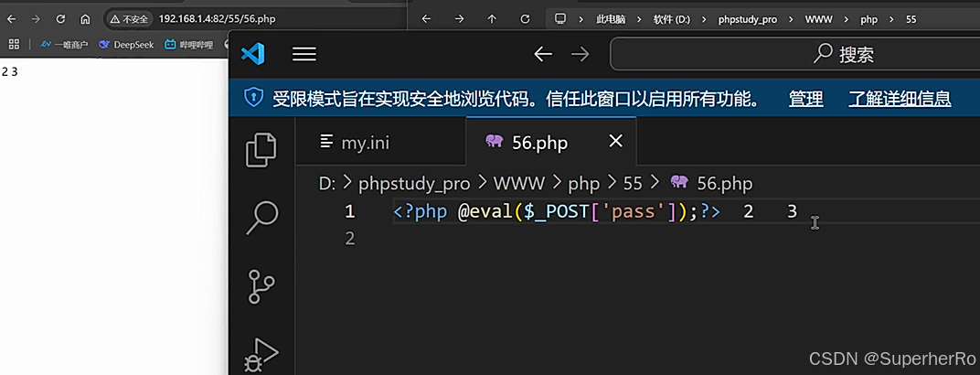Click the elephant icon on the 56.php tab
The image size is (980, 375).
click(x=495, y=142)
